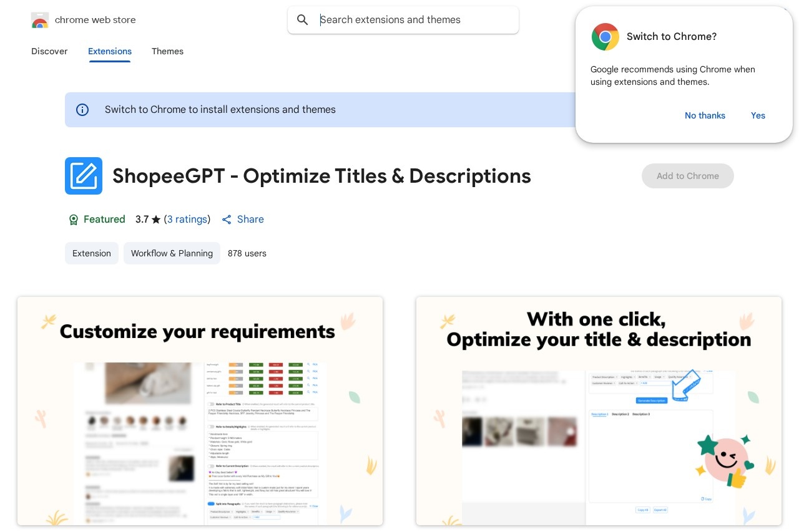Open the Discover tab
799x532 pixels.
click(x=49, y=51)
